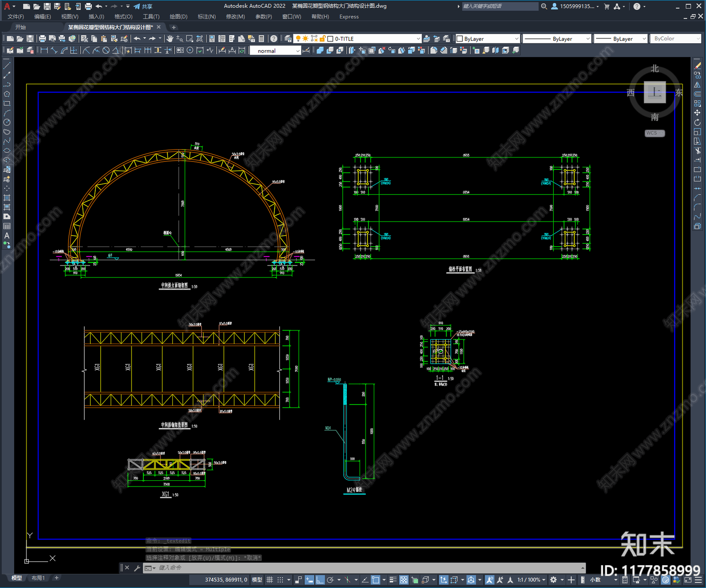
Task: Click the Pan hand icon
Action: pos(170,39)
